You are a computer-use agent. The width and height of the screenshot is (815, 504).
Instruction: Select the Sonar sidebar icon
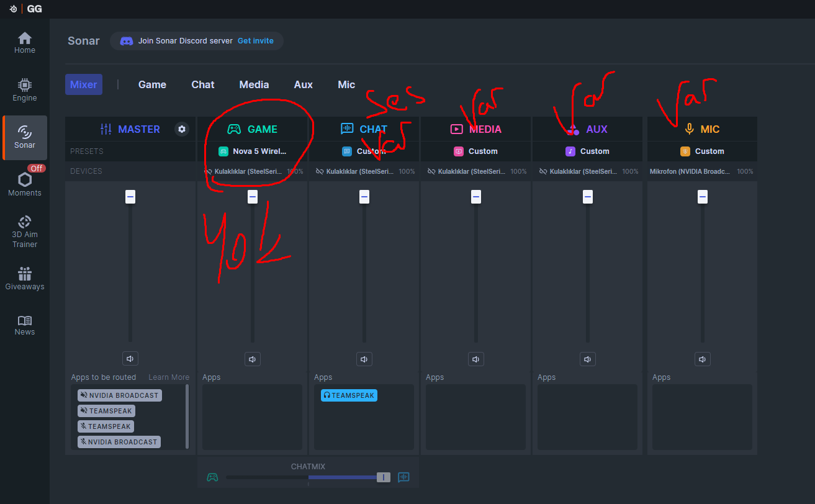(x=25, y=137)
